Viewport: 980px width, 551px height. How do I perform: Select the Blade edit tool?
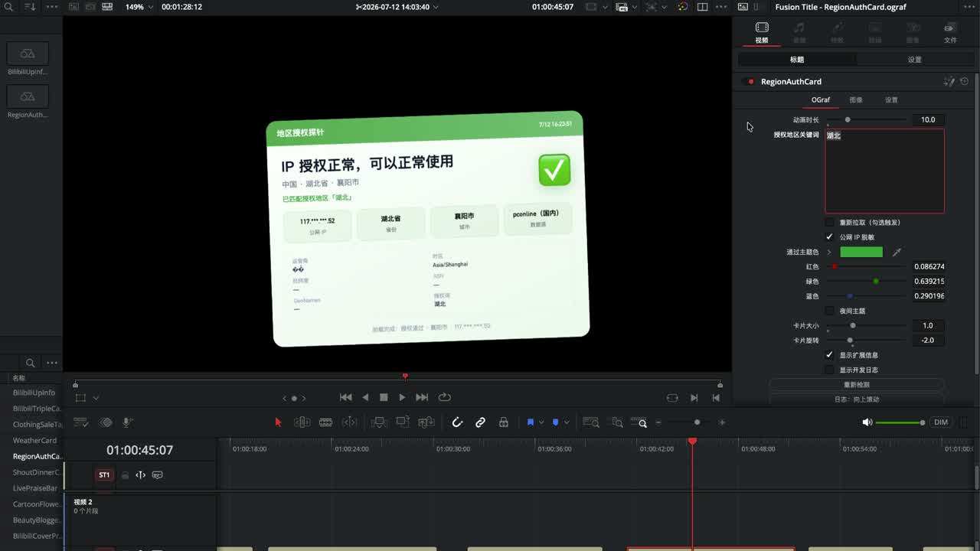tap(325, 422)
